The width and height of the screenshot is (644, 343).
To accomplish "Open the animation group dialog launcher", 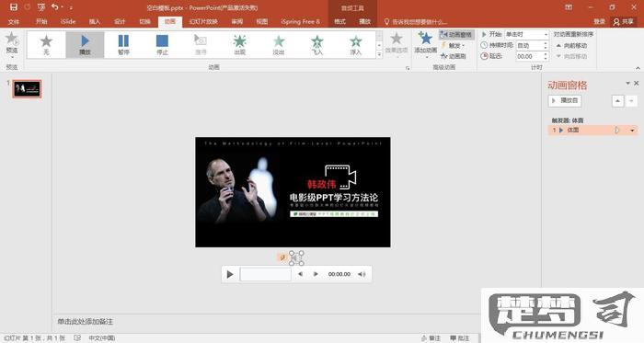I will [408, 68].
